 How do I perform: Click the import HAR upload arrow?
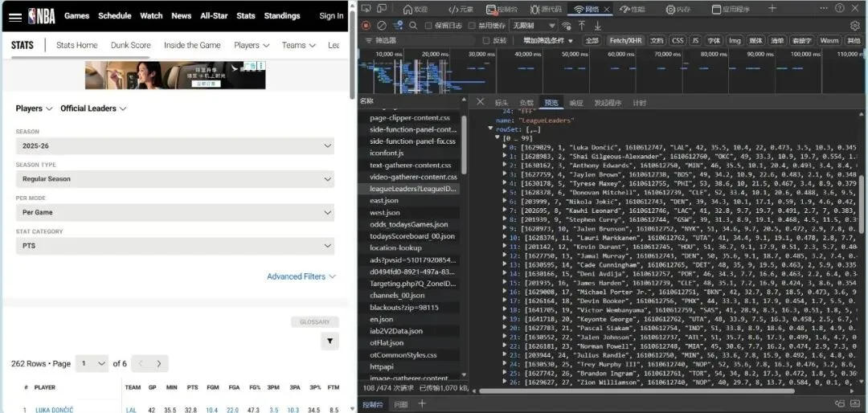[x=582, y=26]
